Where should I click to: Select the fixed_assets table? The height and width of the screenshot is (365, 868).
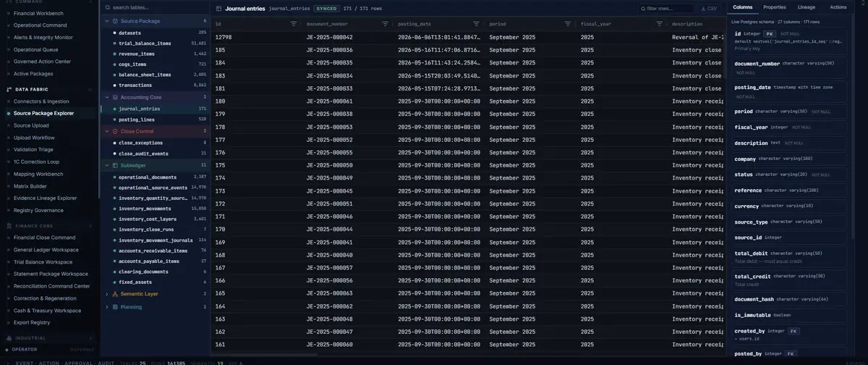click(154, 282)
